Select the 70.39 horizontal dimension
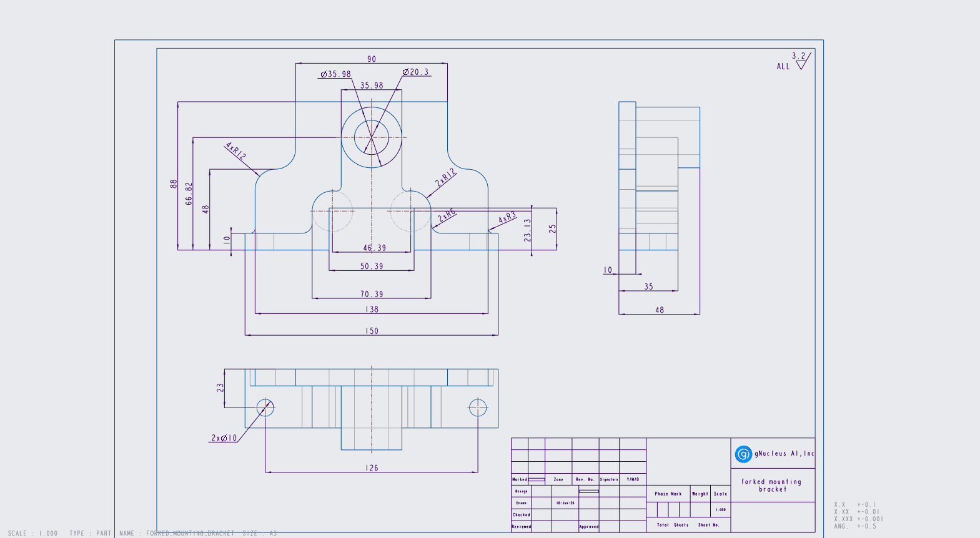Viewport: 980px width, 538px height. [x=372, y=294]
